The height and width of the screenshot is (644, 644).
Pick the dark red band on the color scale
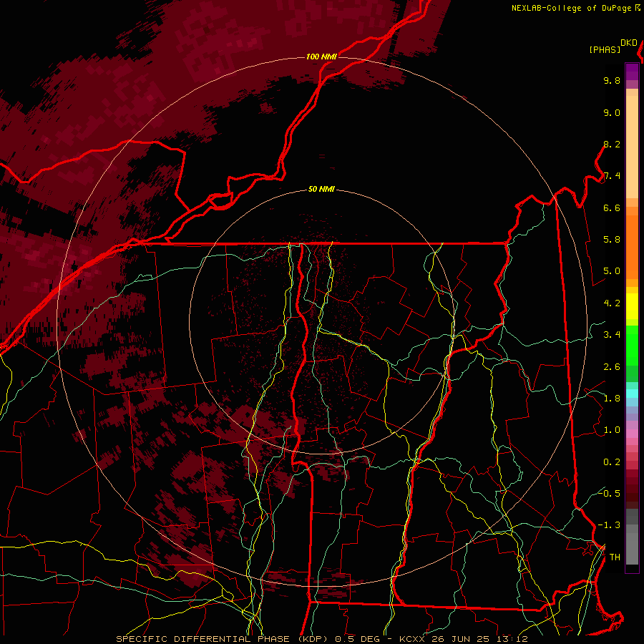(x=632, y=489)
